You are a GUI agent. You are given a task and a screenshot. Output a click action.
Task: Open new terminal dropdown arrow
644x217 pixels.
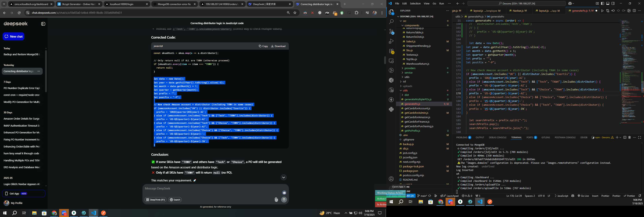coord(620,137)
